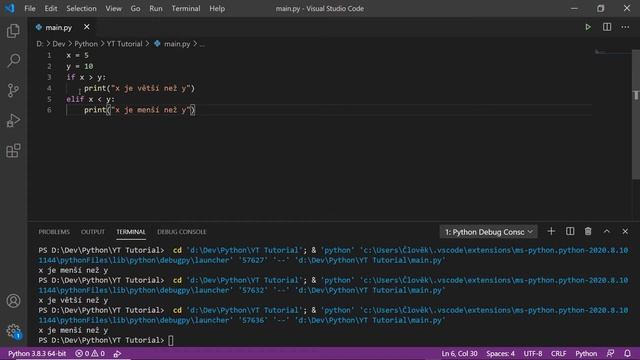Open the Python Debug Console terminal dropdown

(488, 232)
